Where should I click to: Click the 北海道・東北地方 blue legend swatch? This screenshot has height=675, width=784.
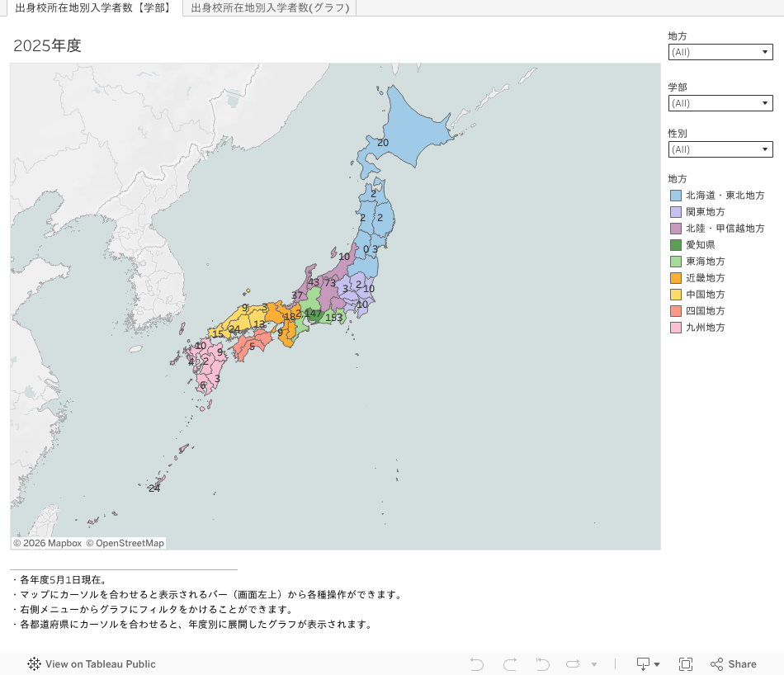click(x=676, y=196)
